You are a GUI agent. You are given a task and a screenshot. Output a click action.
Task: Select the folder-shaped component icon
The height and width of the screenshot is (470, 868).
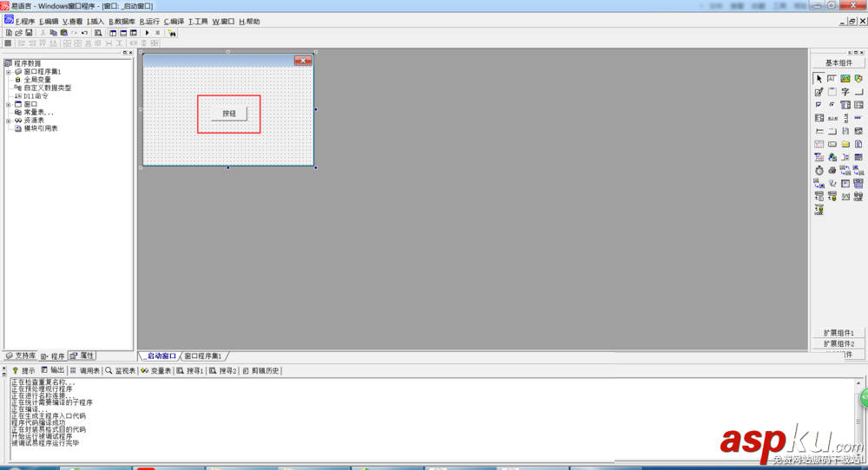[845, 144]
